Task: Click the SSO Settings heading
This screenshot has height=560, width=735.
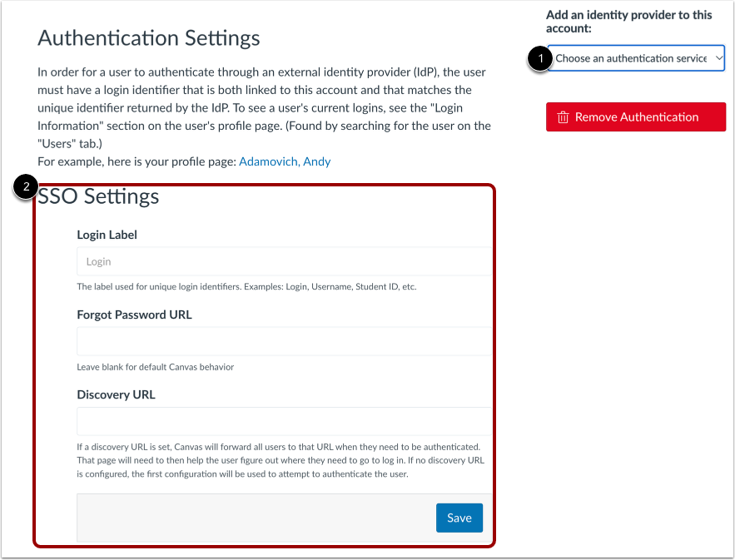Action: point(98,196)
